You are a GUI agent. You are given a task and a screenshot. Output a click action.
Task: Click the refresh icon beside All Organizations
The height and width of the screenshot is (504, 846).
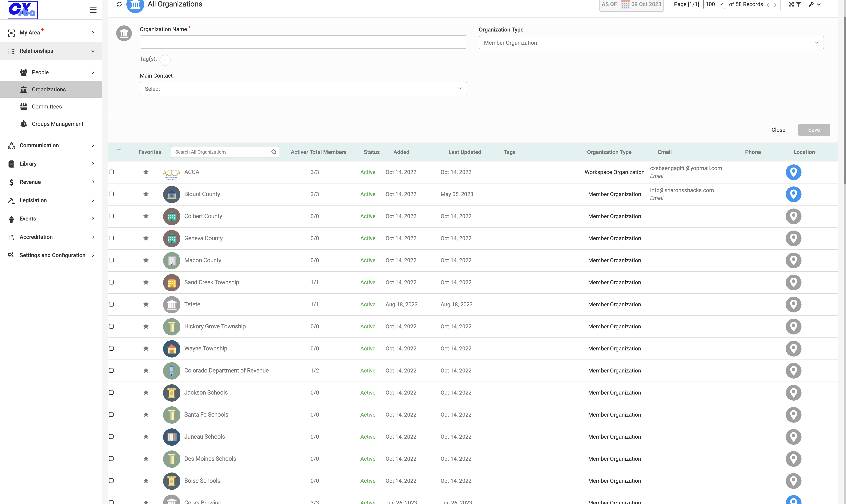pos(119,4)
